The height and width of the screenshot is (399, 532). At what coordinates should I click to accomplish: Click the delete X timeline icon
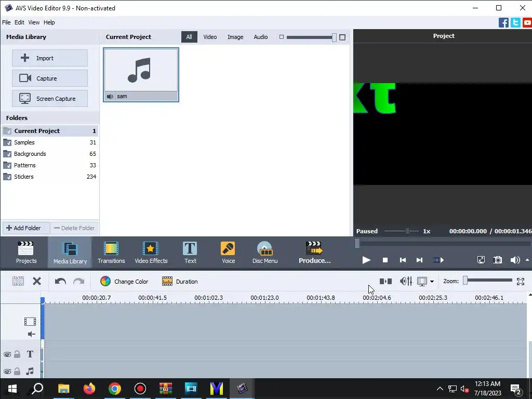pos(37,281)
